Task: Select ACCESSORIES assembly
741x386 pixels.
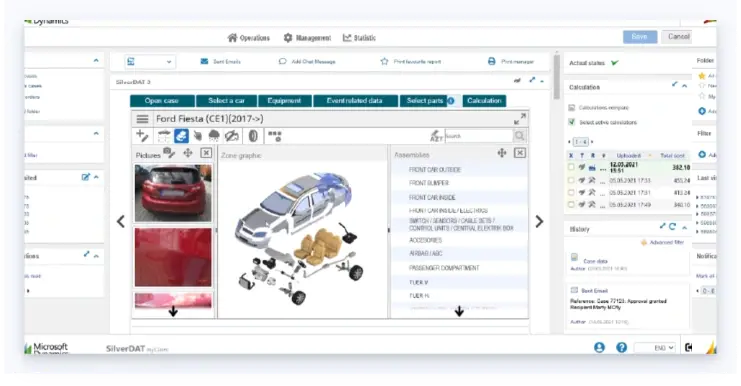Action: pyautogui.click(x=459, y=240)
